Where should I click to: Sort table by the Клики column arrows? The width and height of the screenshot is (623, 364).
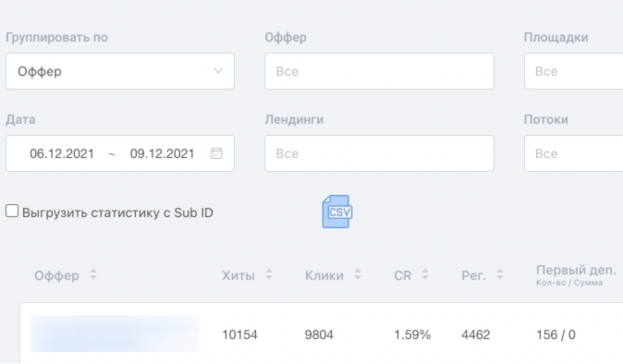click(358, 274)
